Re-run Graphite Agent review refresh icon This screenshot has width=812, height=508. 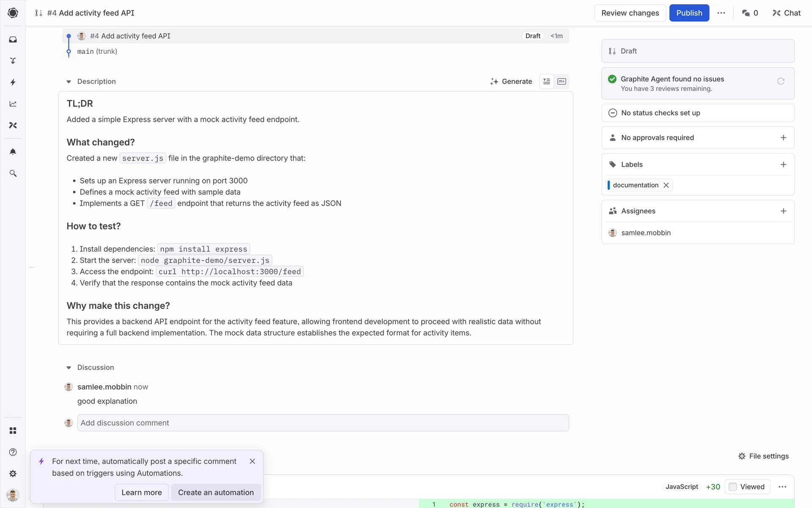pos(781,81)
